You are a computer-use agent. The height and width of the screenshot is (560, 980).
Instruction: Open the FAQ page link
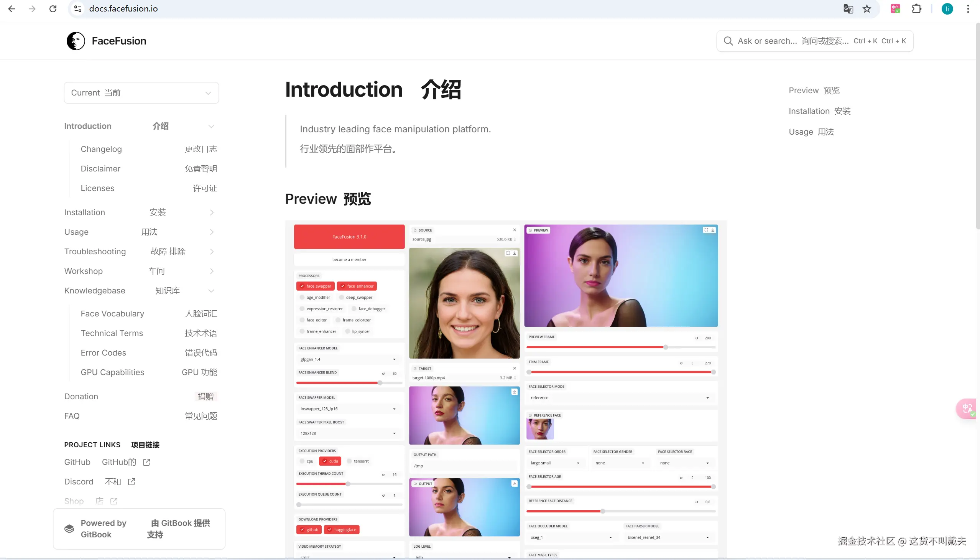[72, 416]
